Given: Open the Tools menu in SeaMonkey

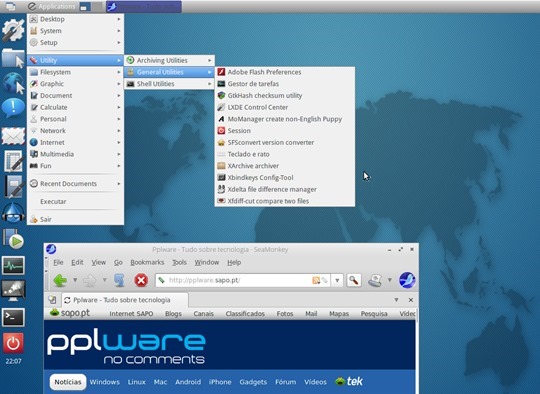Looking at the screenshot, I should tap(179, 262).
